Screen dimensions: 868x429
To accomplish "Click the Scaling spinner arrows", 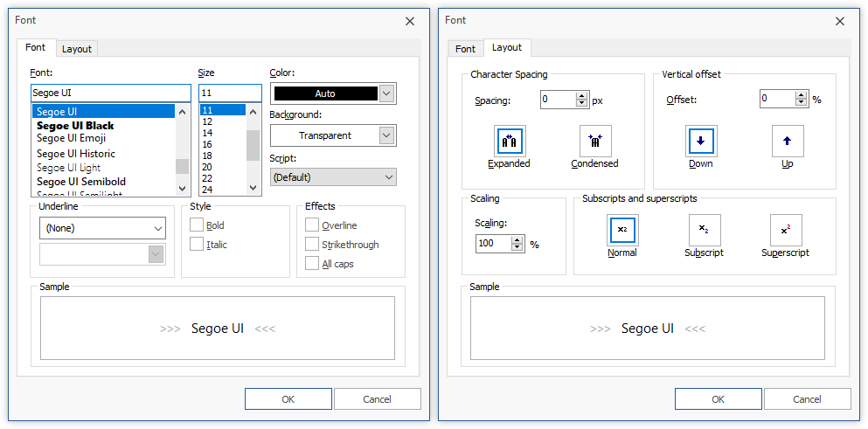I will pyautogui.click(x=517, y=244).
